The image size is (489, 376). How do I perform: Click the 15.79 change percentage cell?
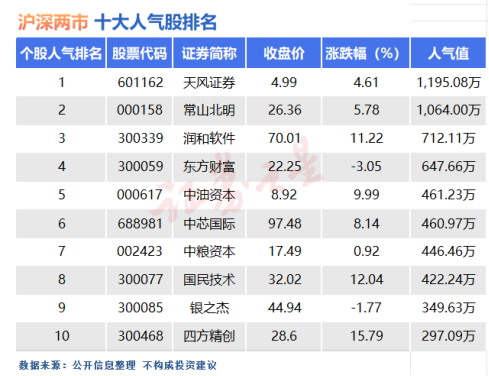click(x=366, y=336)
